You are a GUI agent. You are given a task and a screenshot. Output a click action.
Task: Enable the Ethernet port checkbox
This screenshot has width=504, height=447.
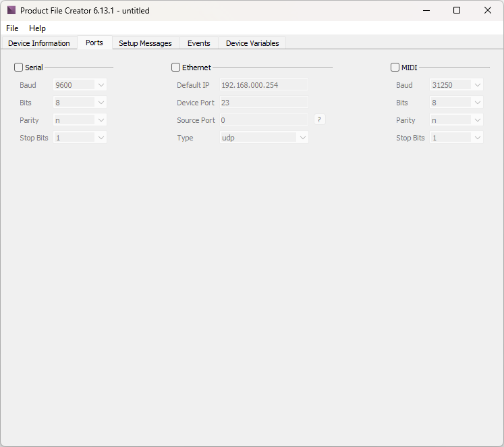tap(176, 68)
